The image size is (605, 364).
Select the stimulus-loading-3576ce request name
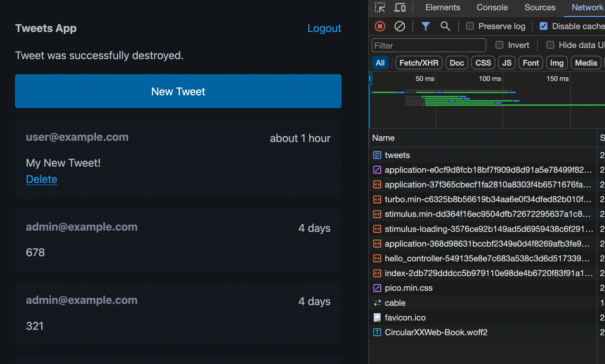(489, 229)
